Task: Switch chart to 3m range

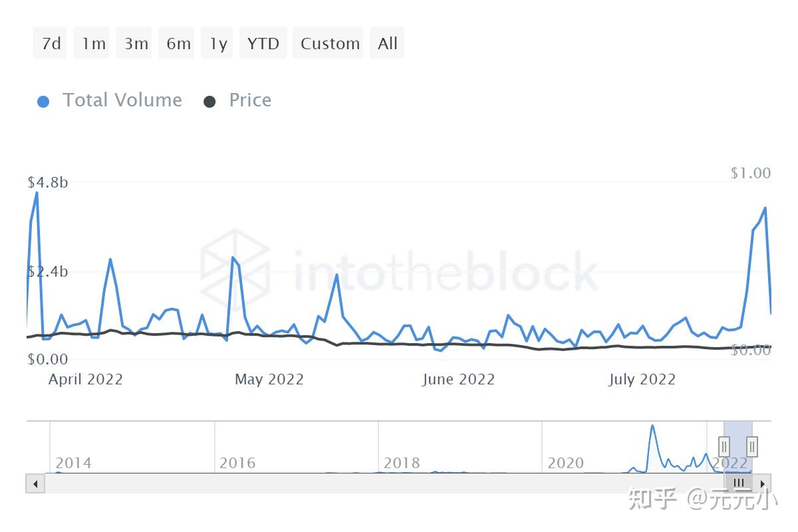Action: tap(135, 43)
